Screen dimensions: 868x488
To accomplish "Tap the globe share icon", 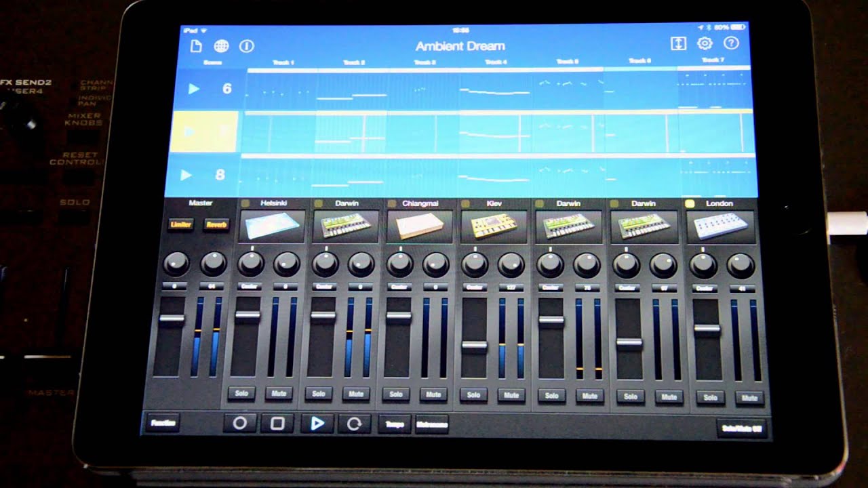I will coord(221,46).
